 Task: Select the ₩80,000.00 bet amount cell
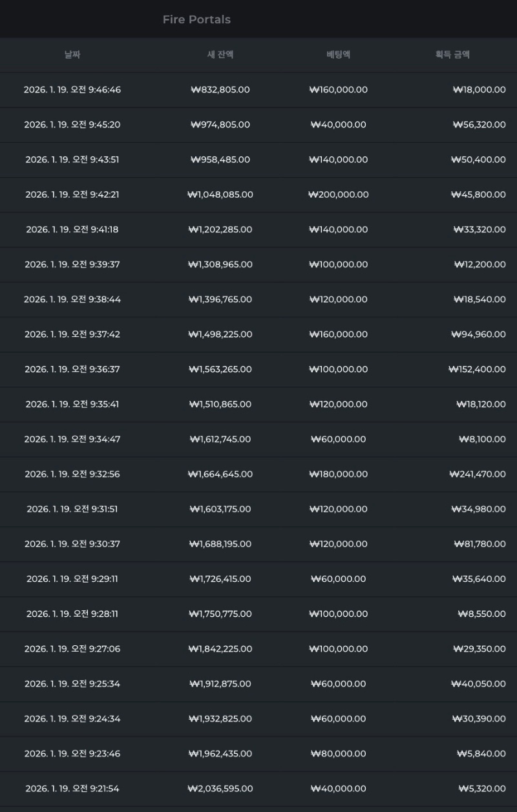[x=338, y=753]
